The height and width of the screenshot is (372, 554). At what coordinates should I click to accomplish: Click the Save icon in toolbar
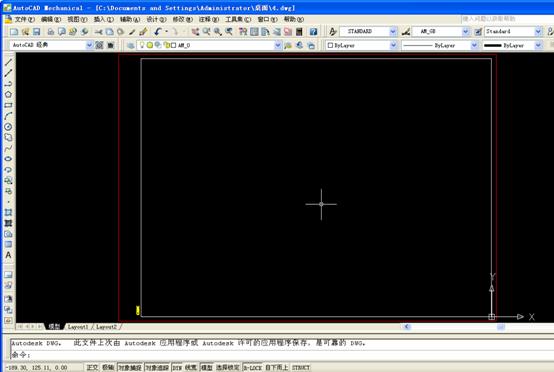click(x=36, y=32)
